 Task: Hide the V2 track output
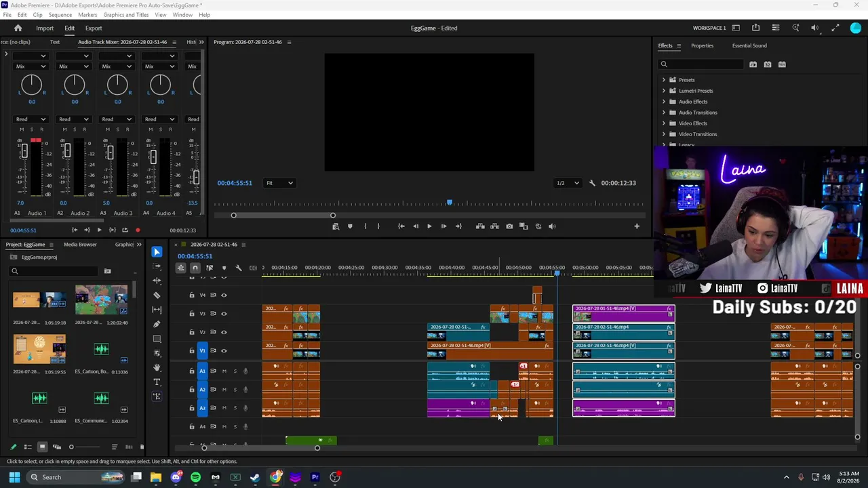tap(224, 332)
